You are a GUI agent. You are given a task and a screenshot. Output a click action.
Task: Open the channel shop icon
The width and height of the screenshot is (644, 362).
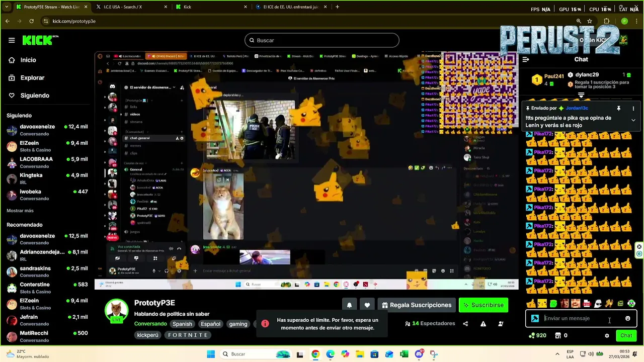point(557,335)
